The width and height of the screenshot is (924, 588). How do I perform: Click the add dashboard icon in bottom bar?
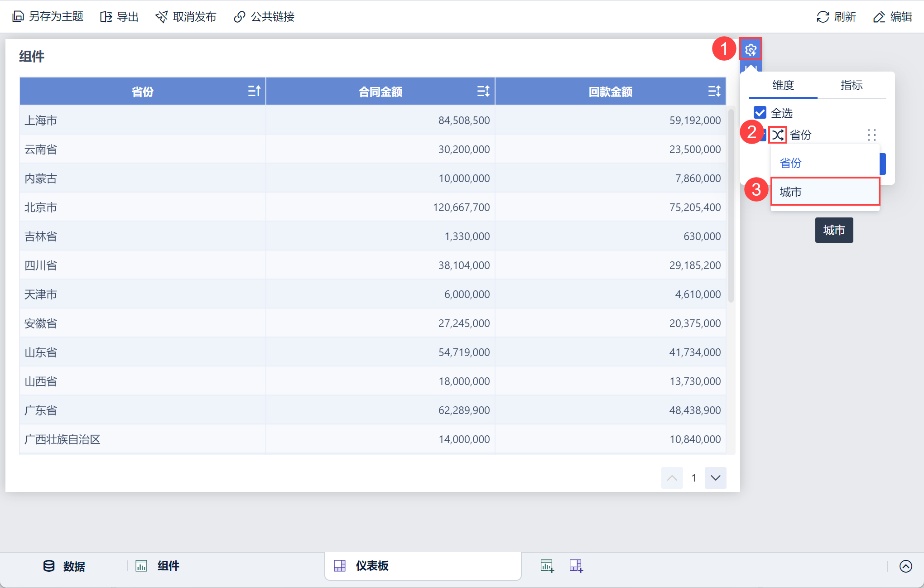[x=576, y=566]
